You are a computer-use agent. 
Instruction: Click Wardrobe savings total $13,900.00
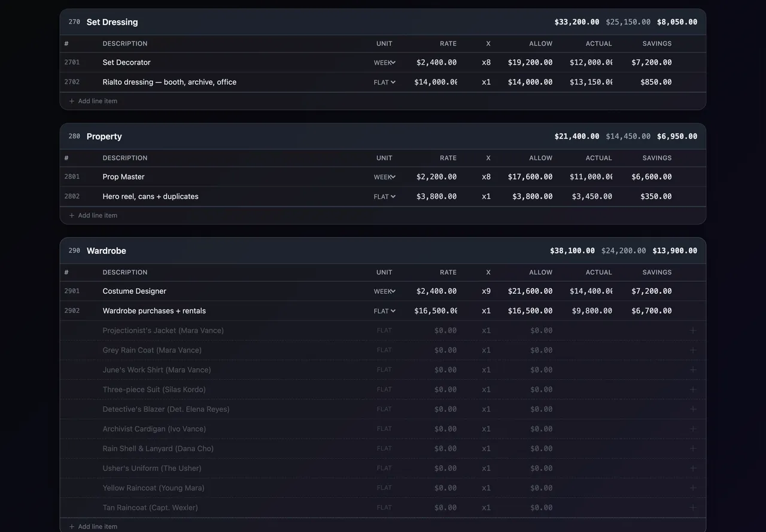click(x=675, y=251)
